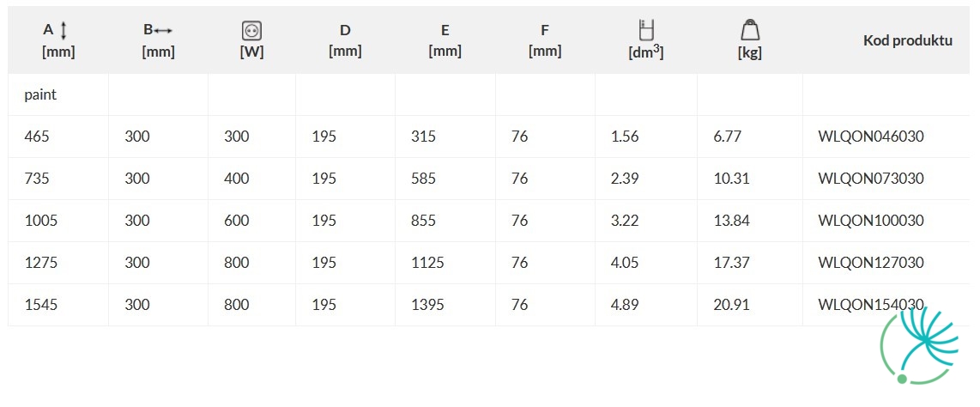Click the D [mm] column header
The height and width of the screenshot is (407, 980).
pos(345,40)
